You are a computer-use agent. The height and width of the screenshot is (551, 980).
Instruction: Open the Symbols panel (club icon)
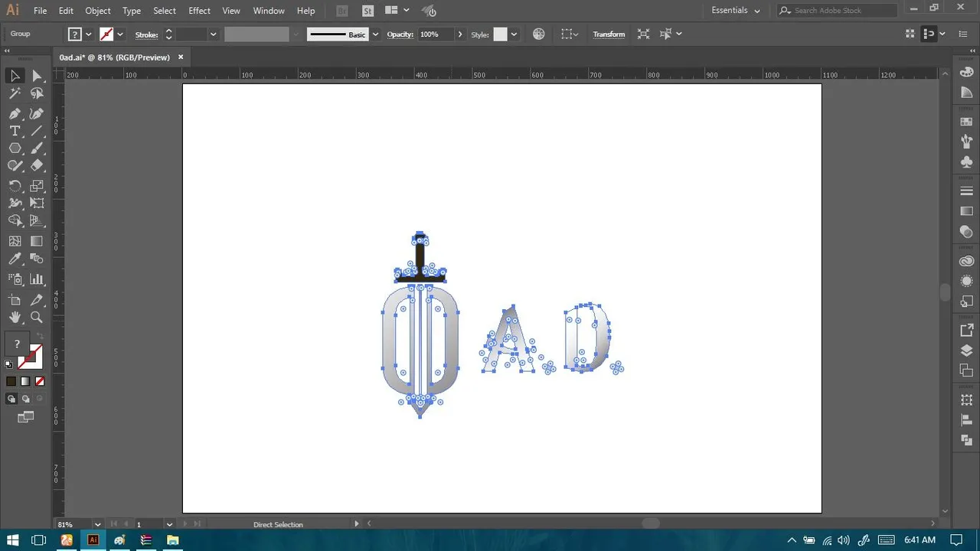966,161
